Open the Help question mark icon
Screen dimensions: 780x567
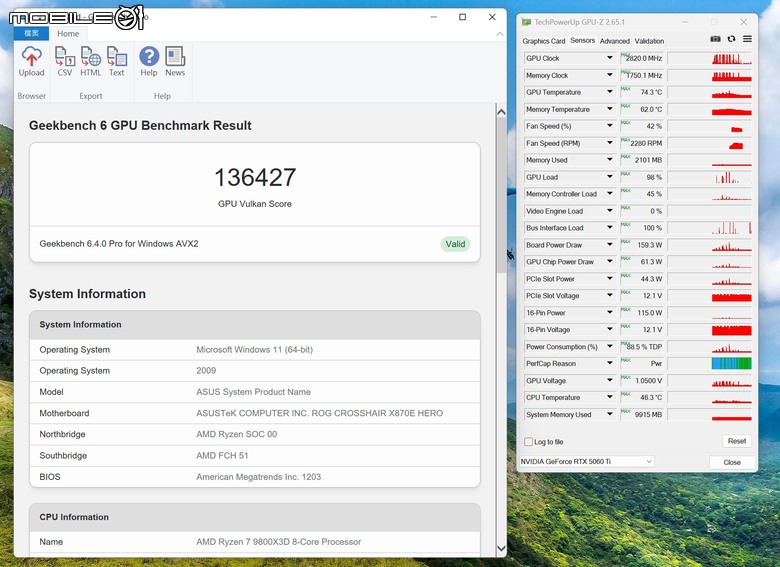pyautogui.click(x=149, y=56)
